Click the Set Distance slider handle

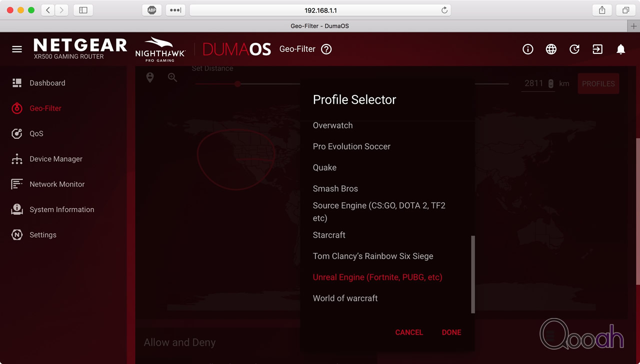(x=238, y=84)
